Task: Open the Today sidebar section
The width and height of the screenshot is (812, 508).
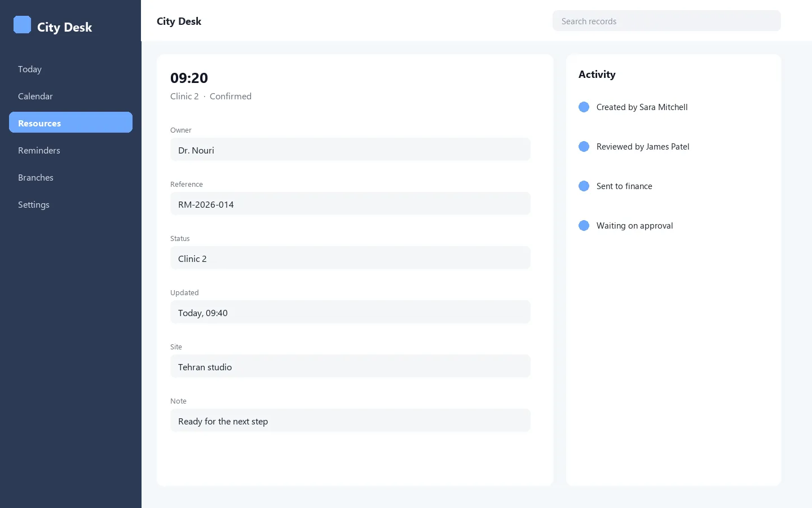Action: click(x=70, y=69)
